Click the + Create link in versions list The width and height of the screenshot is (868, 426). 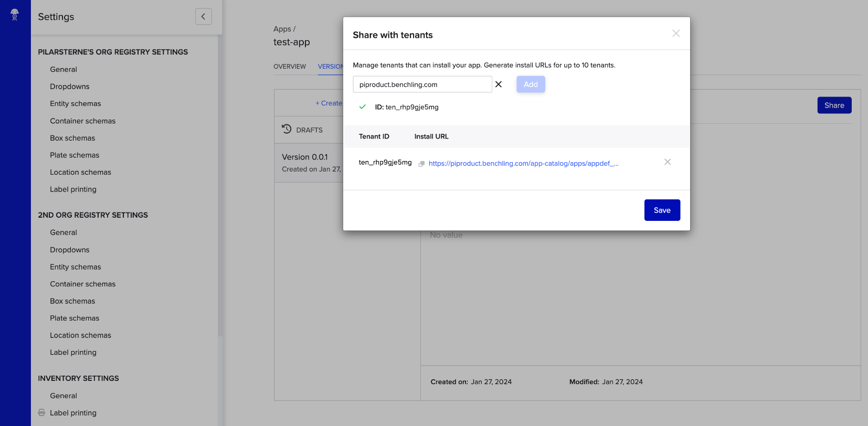[x=329, y=103]
